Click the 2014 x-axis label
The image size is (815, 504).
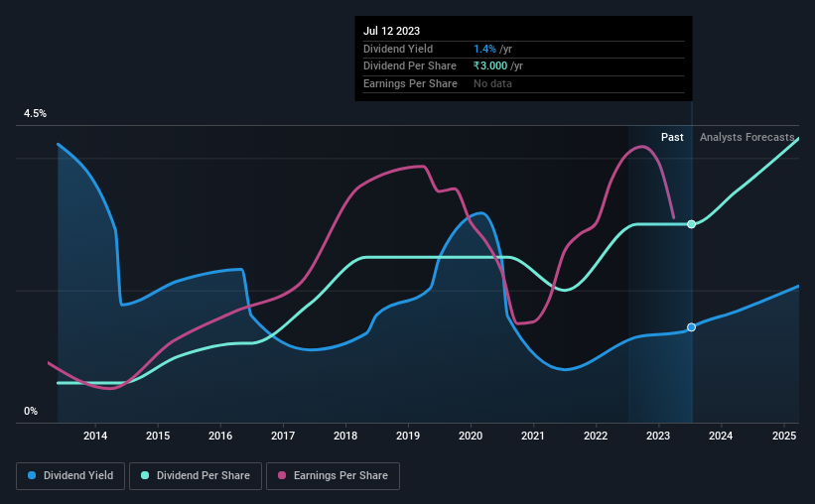[95, 436]
